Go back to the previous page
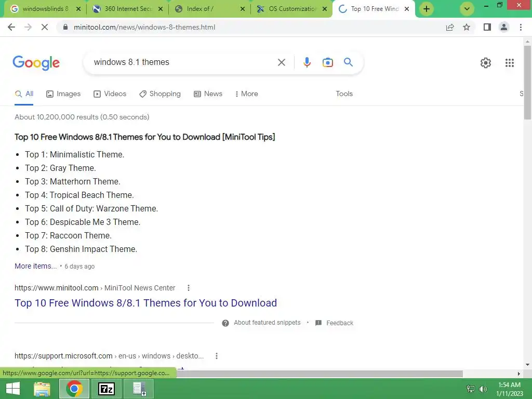The image size is (532, 399). [x=11, y=27]
